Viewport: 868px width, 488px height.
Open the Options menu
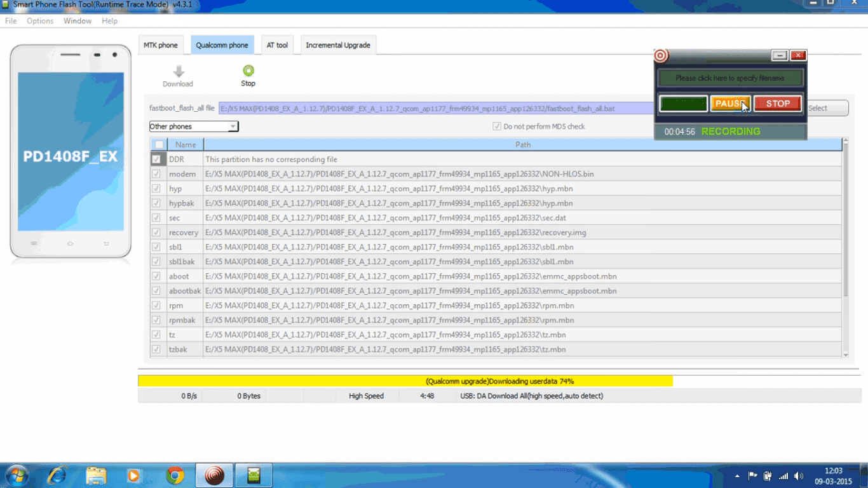pos(40,21)
